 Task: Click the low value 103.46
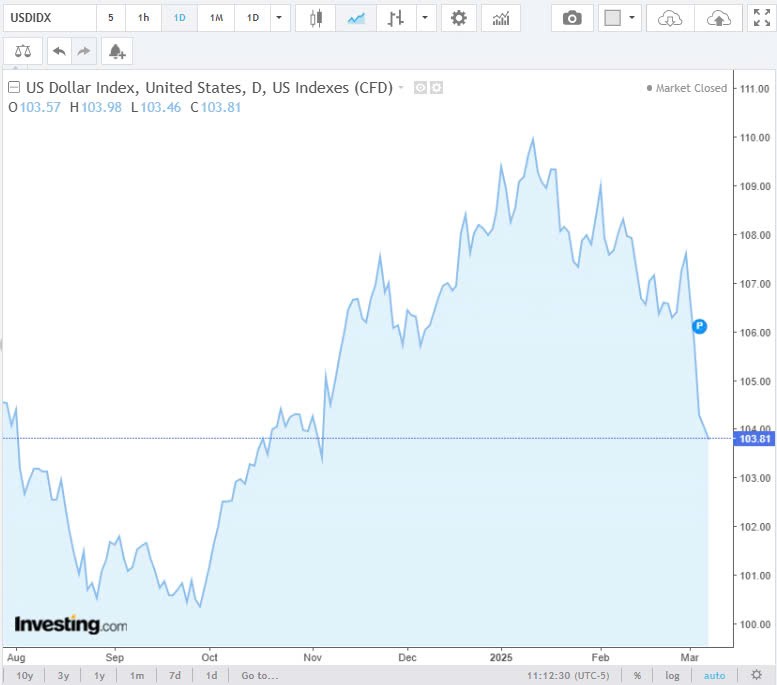click(x=161, y=107)
